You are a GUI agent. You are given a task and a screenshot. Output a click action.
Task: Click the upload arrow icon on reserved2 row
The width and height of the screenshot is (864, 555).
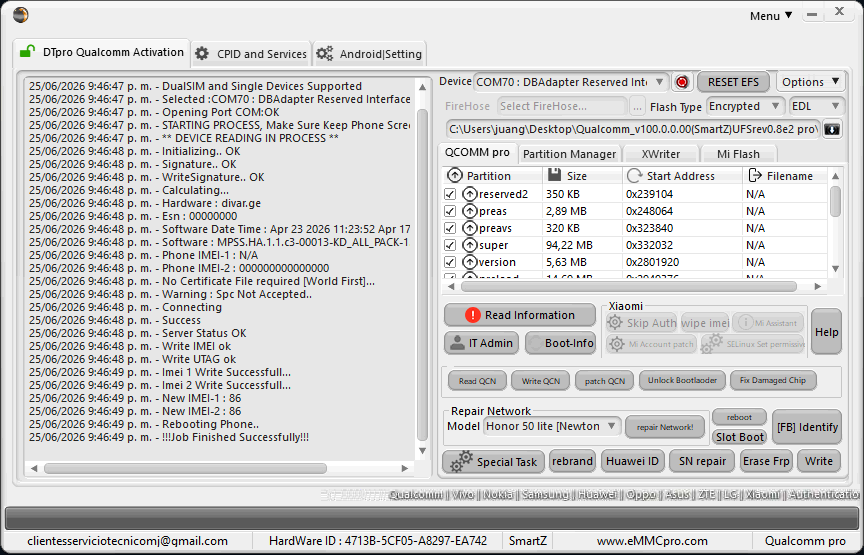[x=469, y=194]
